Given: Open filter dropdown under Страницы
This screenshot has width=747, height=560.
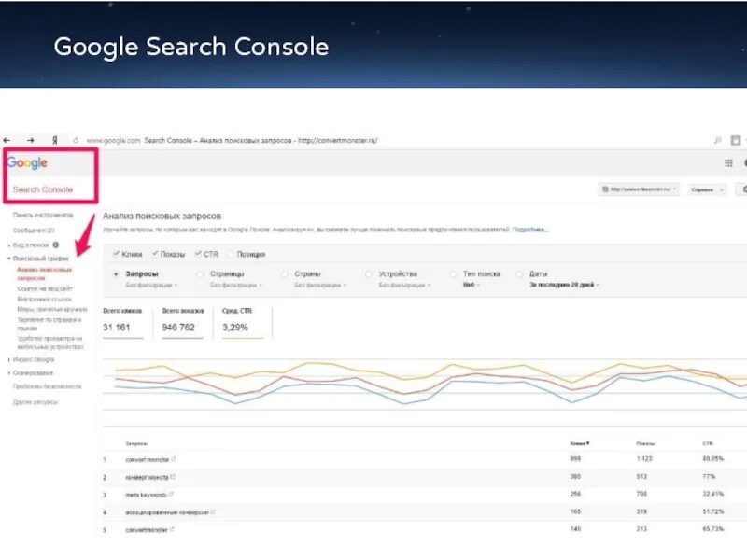Looking at the screenshot, I should [236, 285].
